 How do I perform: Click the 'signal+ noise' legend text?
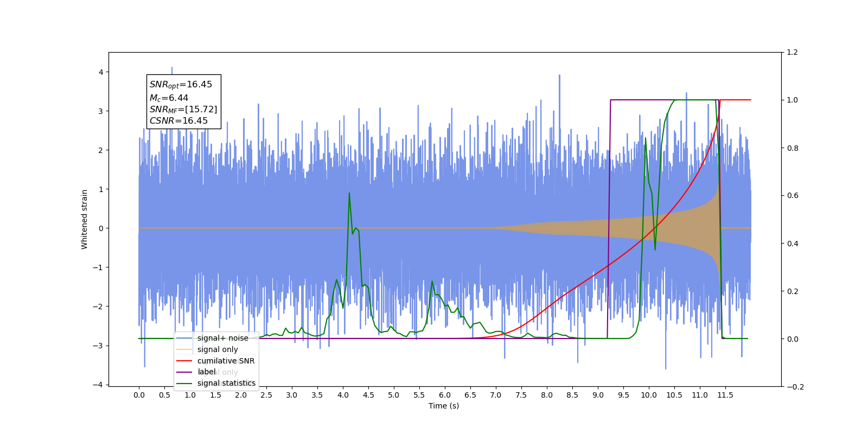(x=223, y=338)
